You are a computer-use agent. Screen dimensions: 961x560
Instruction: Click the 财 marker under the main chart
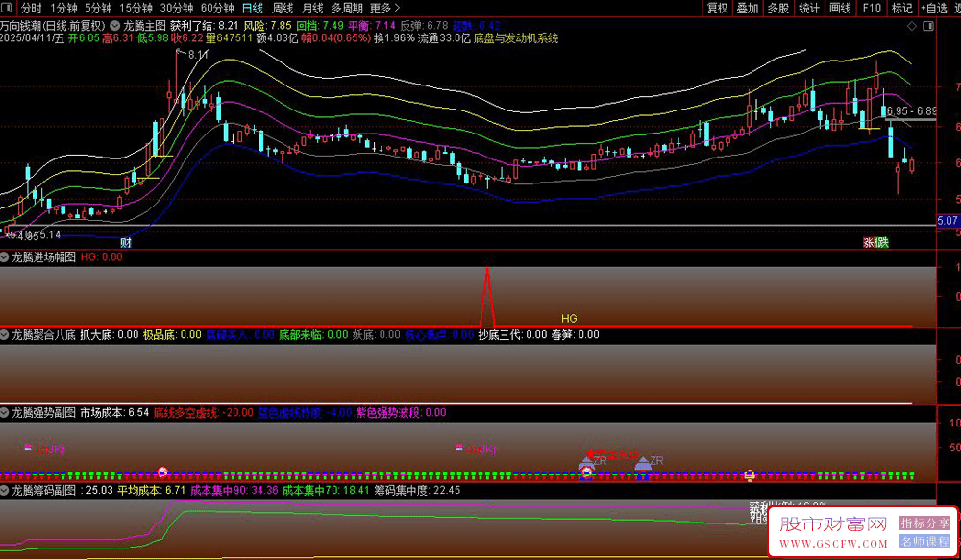pyautogui.click(x=126, y=242)
